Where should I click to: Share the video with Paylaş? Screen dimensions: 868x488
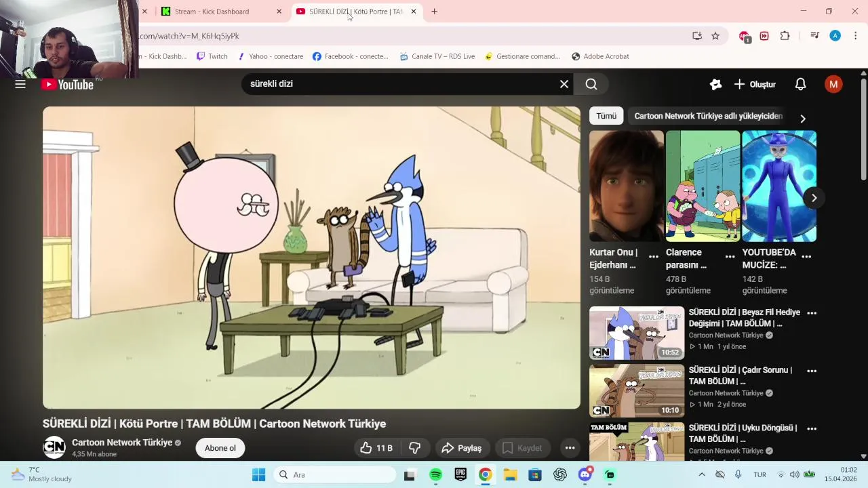461,448
